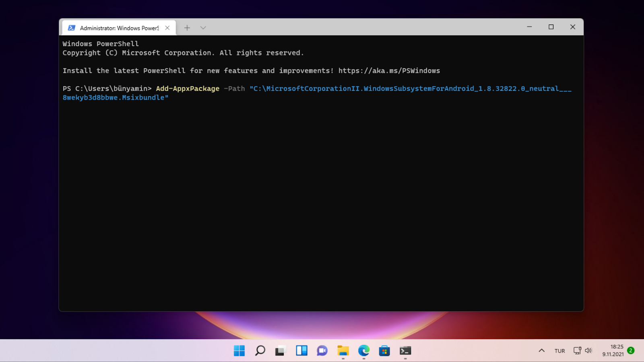
Task: Open Microsoft Store from taskbar
Action: [x=384, y=351]
